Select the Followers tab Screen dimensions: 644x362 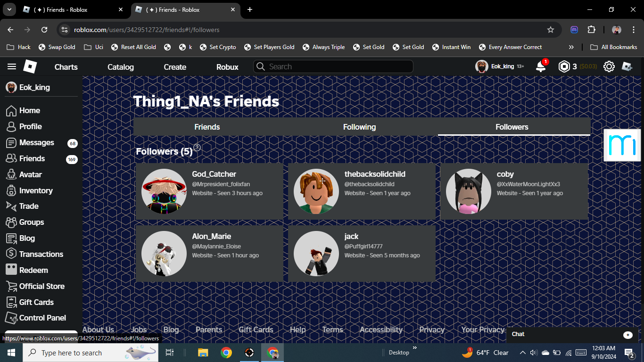tap(512, 127)
